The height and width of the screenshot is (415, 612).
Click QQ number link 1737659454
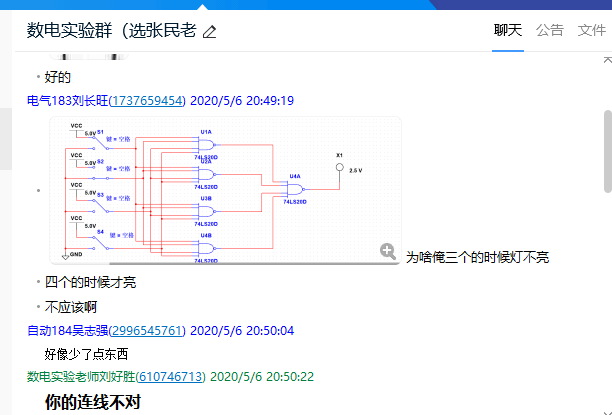click(x=147, y=101)
